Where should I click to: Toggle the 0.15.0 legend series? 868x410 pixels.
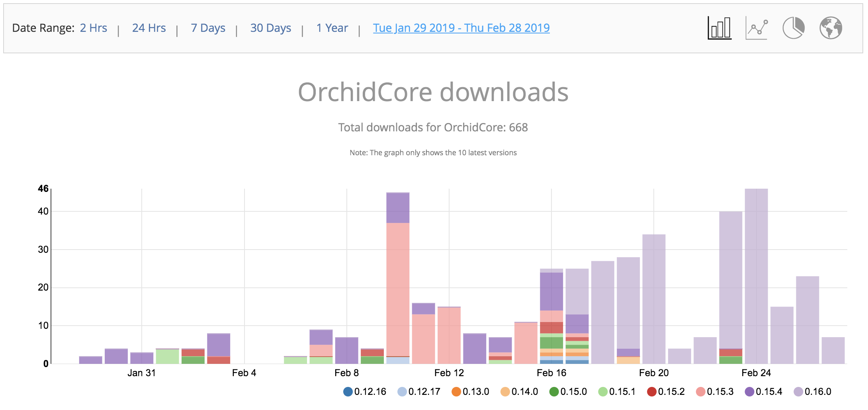tap(568, 392)
